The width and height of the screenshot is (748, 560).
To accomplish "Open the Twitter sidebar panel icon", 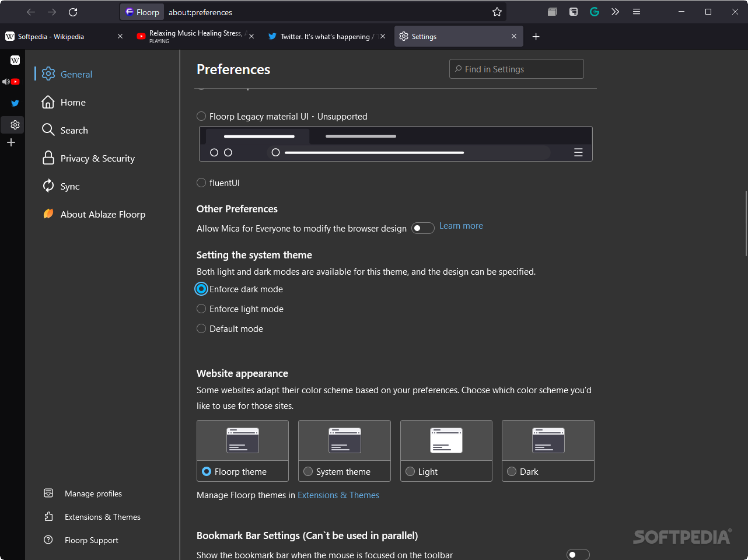I will 15,103.
